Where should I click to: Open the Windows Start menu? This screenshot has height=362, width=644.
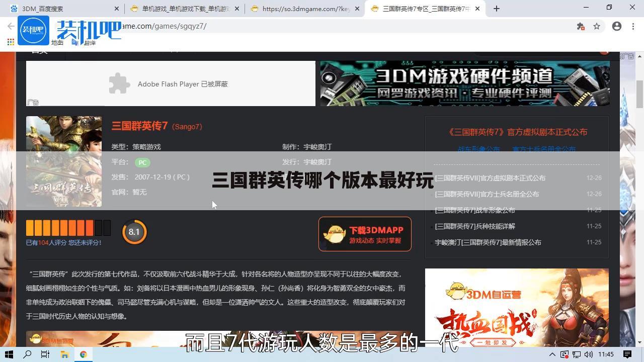9,354
